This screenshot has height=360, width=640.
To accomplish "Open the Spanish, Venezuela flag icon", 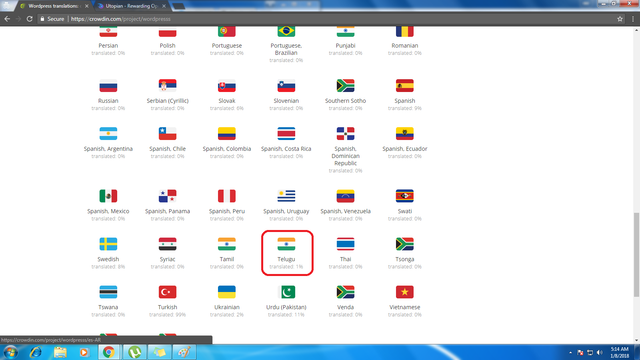I will [345, 196].
